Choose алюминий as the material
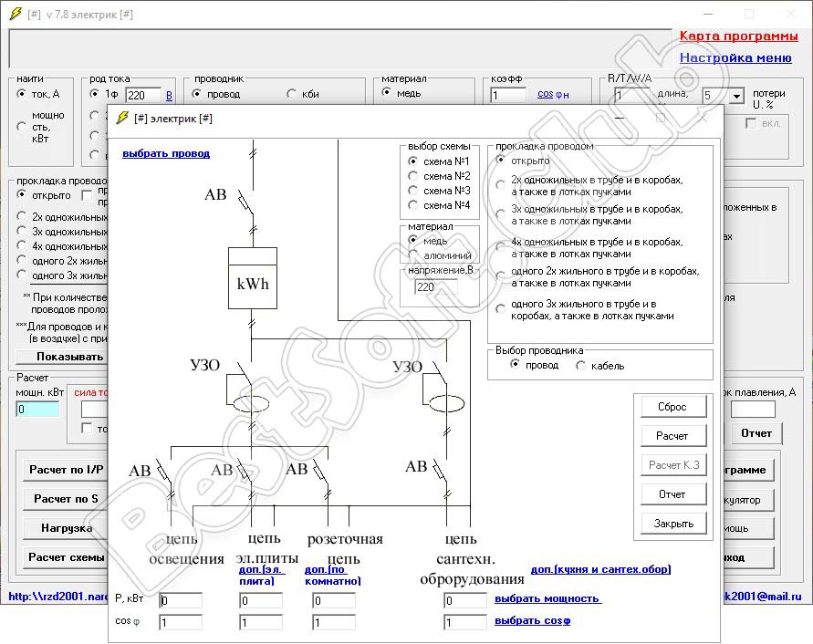 (x=413, y=255)
